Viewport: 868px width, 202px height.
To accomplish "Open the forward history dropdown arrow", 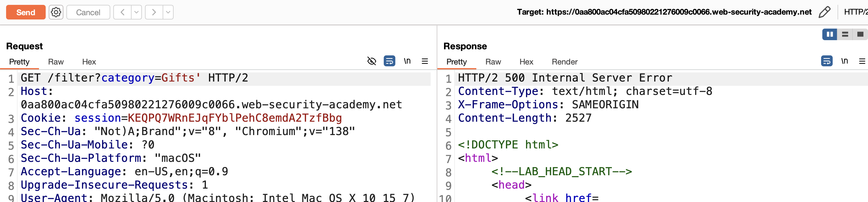I will click(x=168, y=12).
